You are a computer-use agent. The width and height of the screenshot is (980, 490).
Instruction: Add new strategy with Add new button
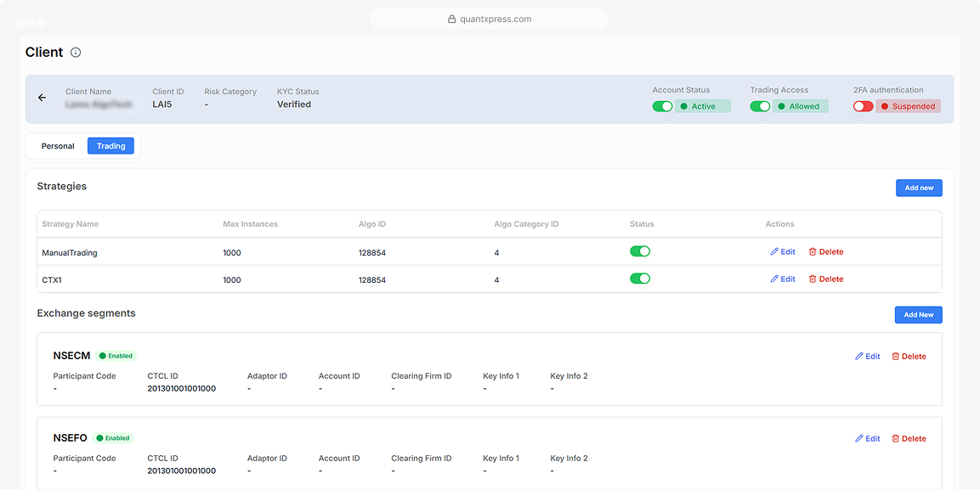919,188
